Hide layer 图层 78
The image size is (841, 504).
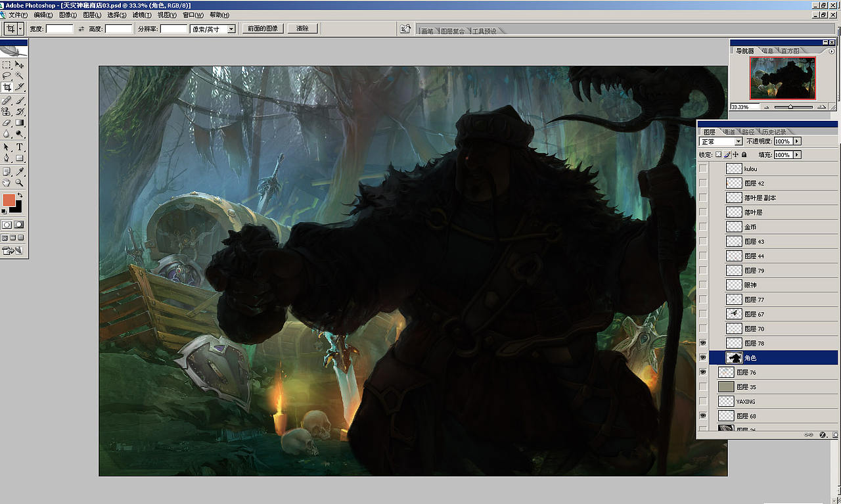(x=703, y=343)
